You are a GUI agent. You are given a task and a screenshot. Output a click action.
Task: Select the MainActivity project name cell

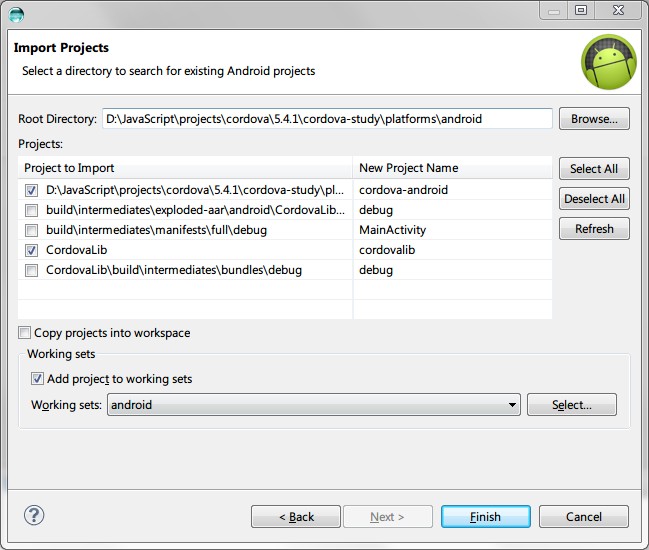392,230
